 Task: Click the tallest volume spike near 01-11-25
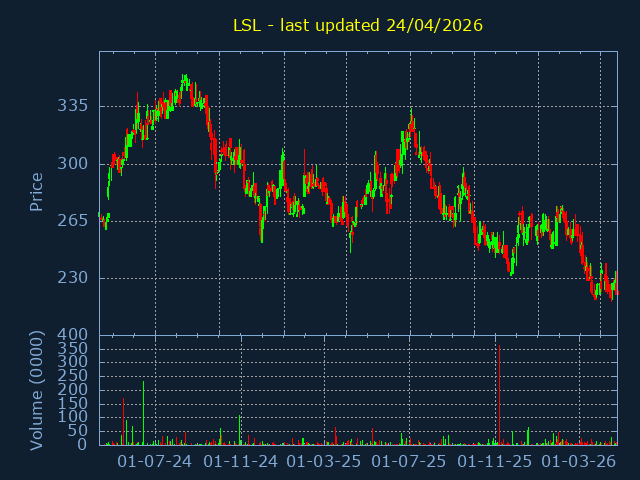coord(497,390)
